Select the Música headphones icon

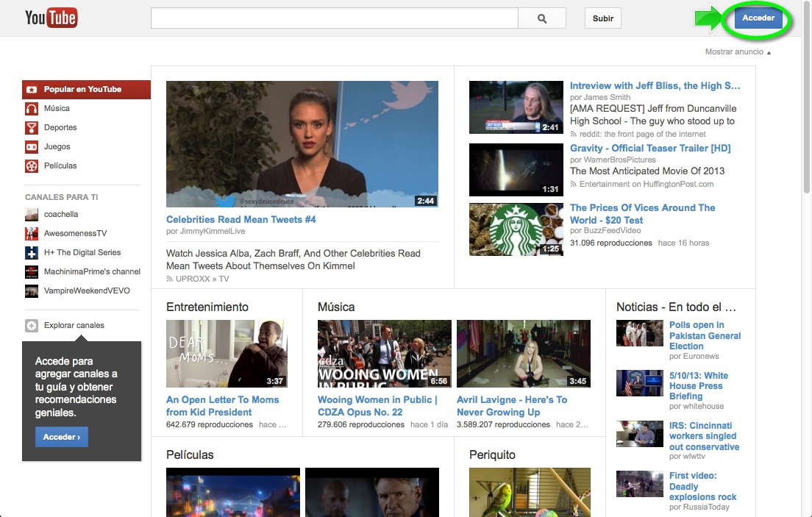click(32, 109)
